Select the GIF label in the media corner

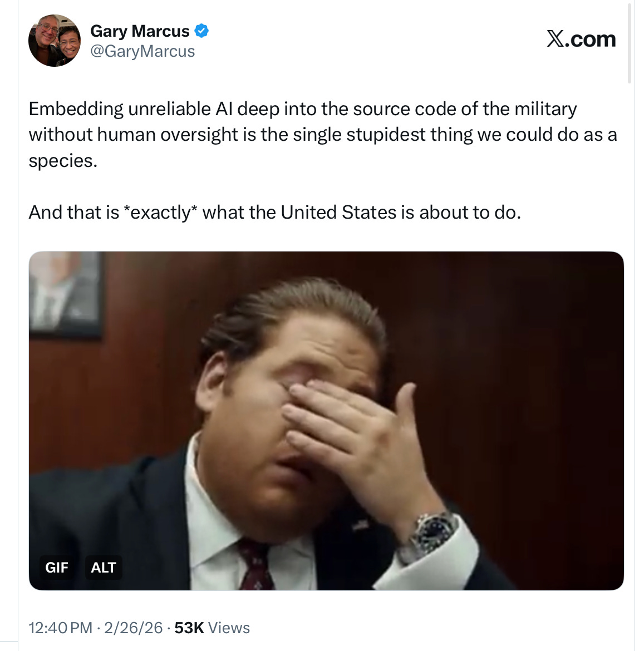pyautogui.click(x=56, y=568)
